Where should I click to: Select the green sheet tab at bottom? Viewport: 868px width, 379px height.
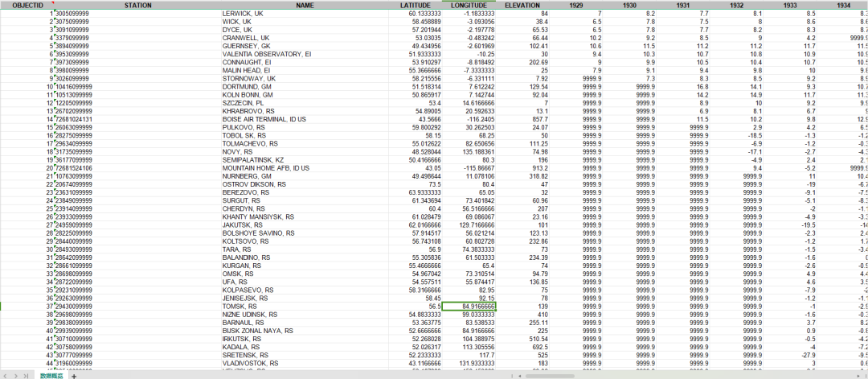(x=51, y=376)
